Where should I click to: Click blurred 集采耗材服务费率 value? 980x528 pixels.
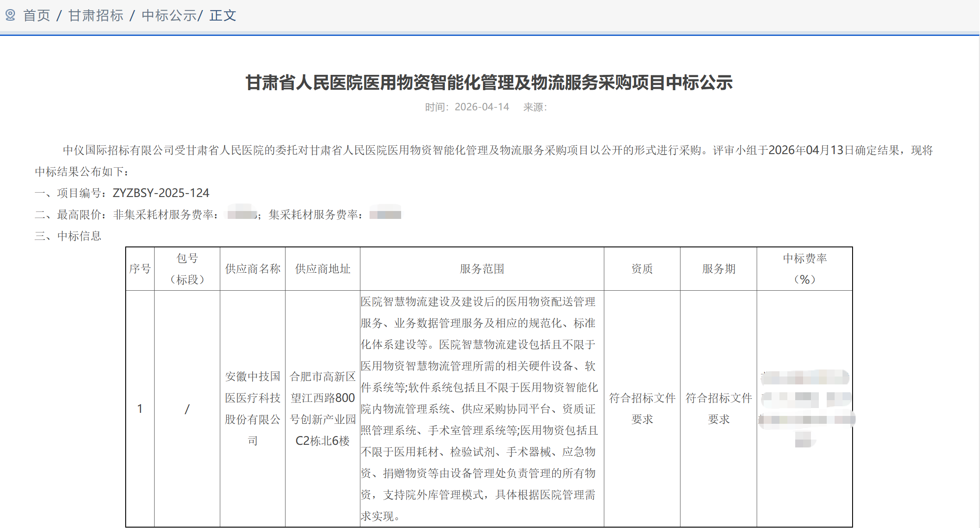[385, 214]
